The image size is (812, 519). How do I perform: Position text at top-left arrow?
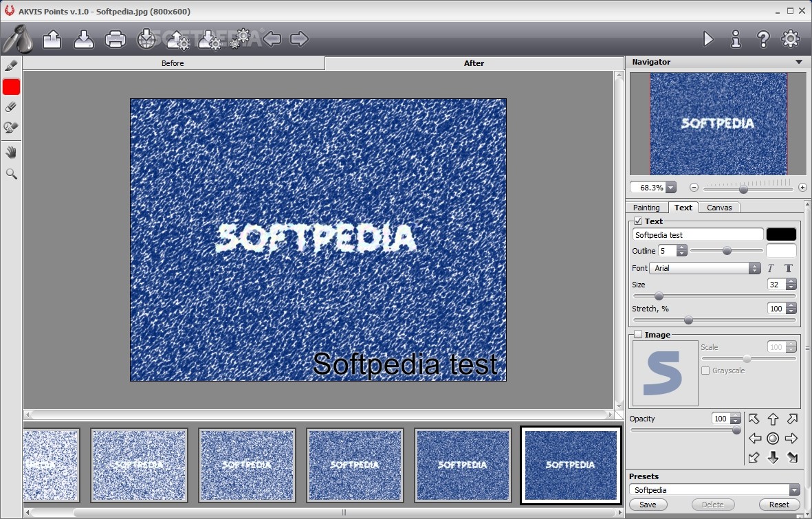pyautogui.click(x=754, y=419)
